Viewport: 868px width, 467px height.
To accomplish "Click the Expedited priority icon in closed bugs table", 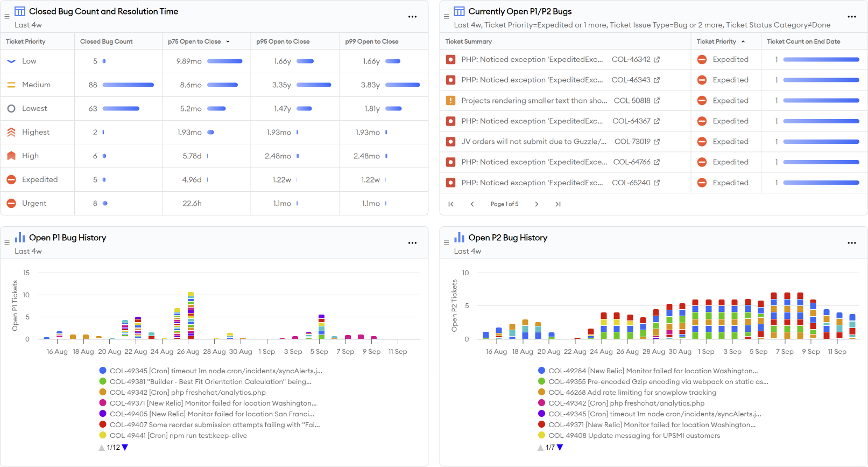I will pos(11,179).
